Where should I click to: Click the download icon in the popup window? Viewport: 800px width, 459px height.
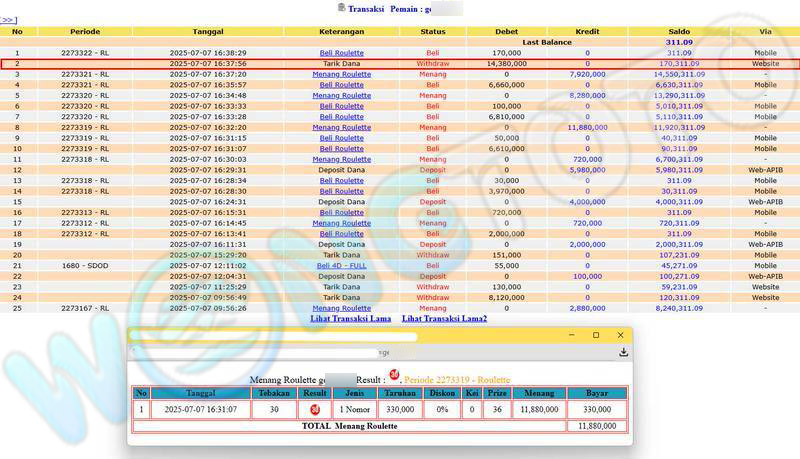(x=623, y=352)
